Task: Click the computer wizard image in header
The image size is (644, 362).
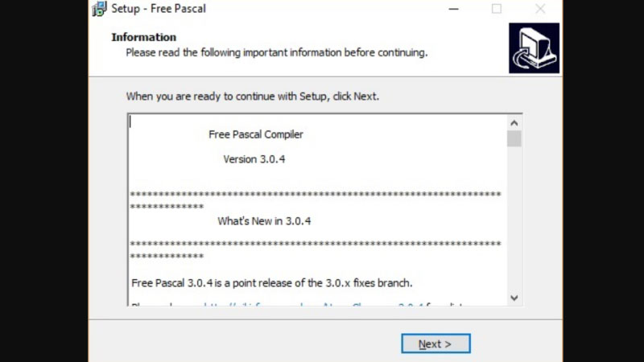Action: [x=534, y=48]
